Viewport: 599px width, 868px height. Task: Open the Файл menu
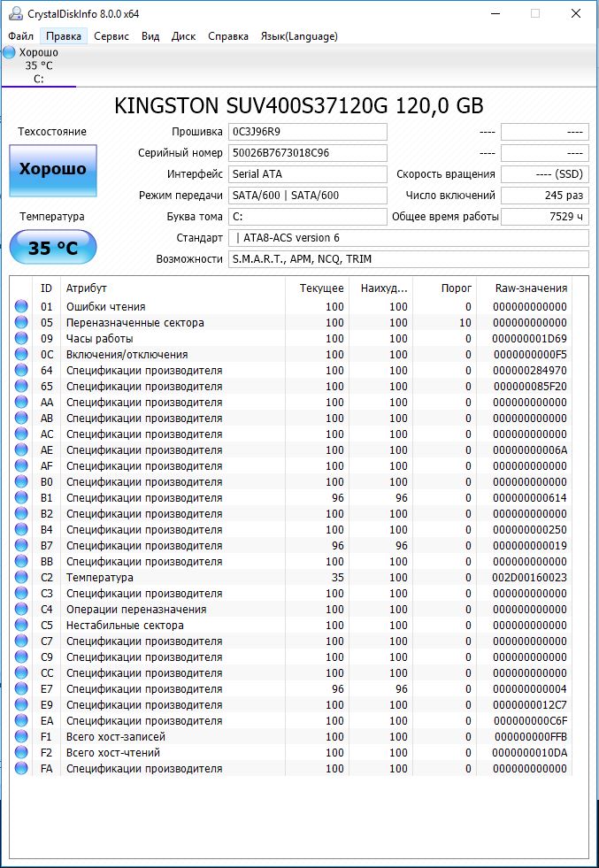pyautogui.click(x=21, y=36)
